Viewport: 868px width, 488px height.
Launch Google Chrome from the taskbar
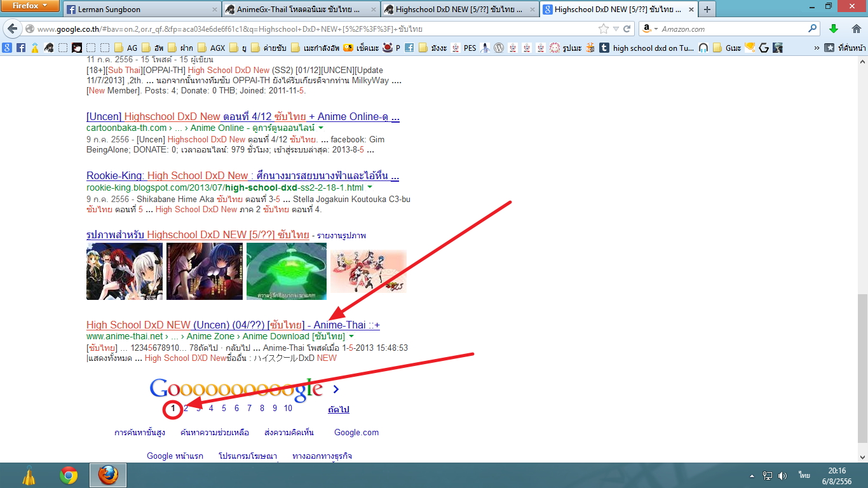[69, 475]
